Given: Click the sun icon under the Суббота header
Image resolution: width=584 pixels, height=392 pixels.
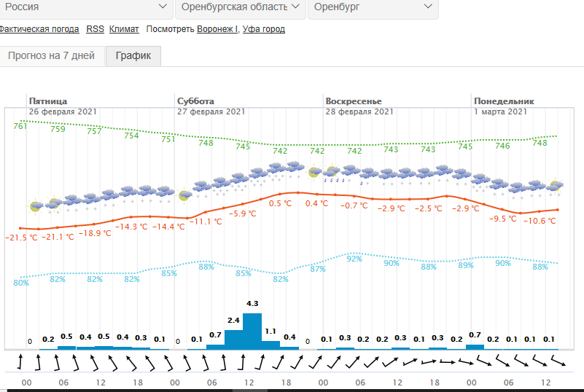Looking at the screenshot, I should click(184, 195).
